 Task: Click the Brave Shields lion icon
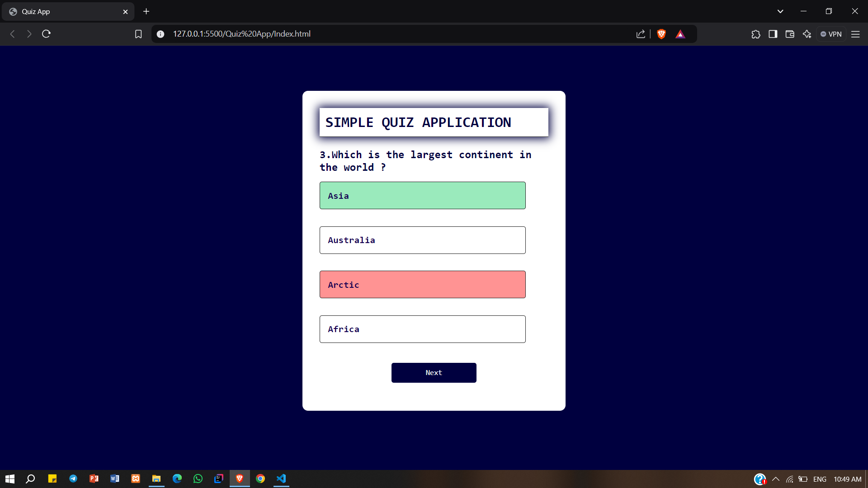coord(661,34)
